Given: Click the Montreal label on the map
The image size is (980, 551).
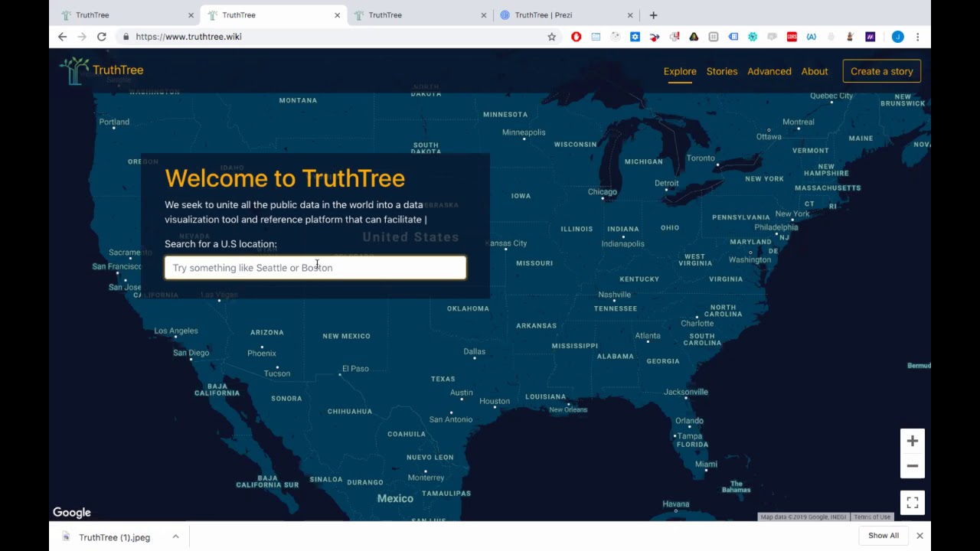Looking at the screenshot, I should point(799,122).
